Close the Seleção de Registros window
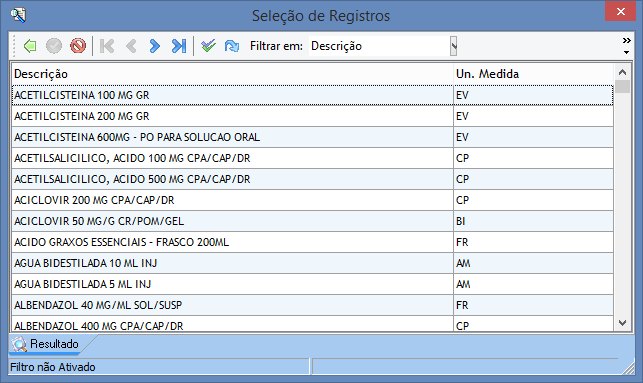This screenshot has width=643, height=383. [621, 11]
